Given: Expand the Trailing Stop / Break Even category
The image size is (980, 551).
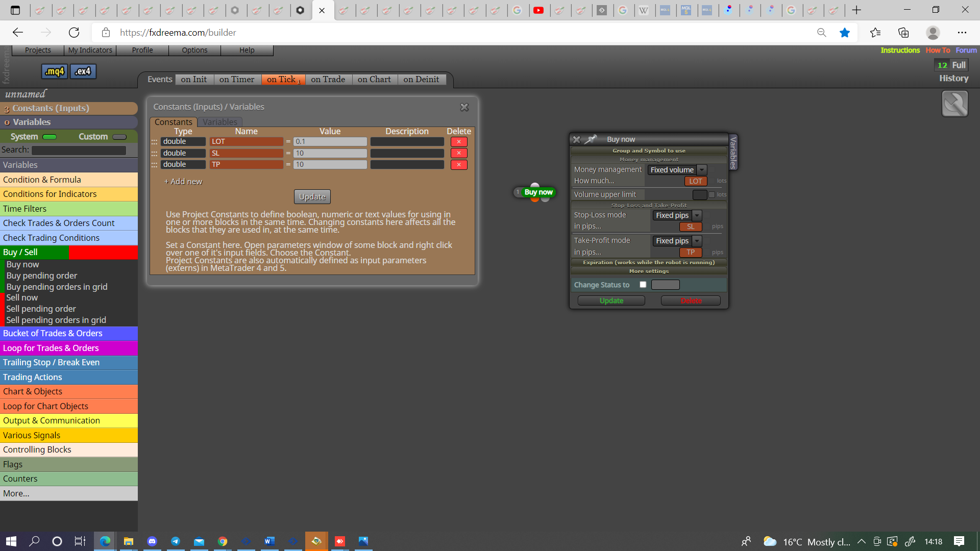Looking at the screenshot, I should (69, 362).
